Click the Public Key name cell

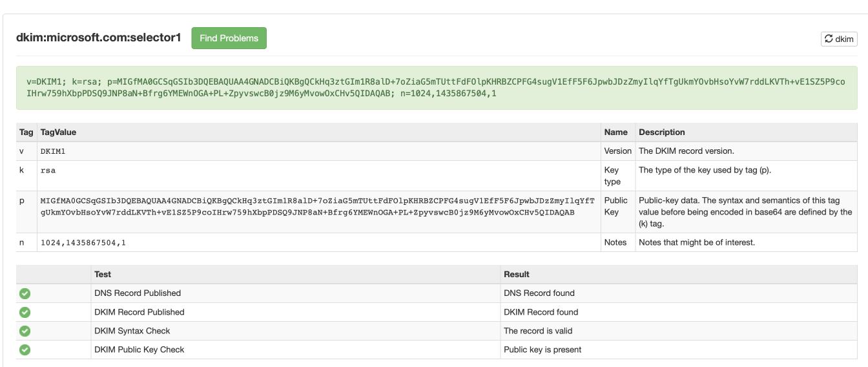tap(618, 212)
